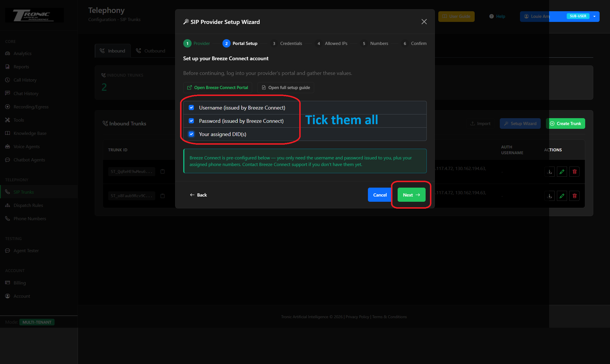Select wizard step 1 Provider

(x=197, y=44)
